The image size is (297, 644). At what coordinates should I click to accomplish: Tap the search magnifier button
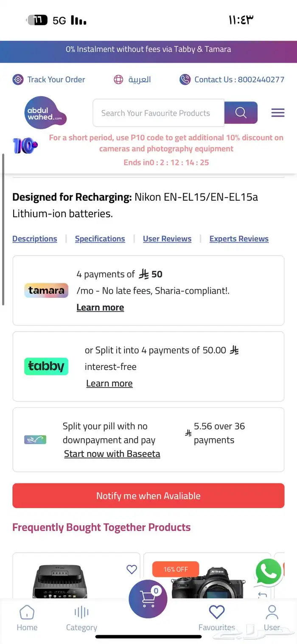pyautogui.click(x=241, y=113)
